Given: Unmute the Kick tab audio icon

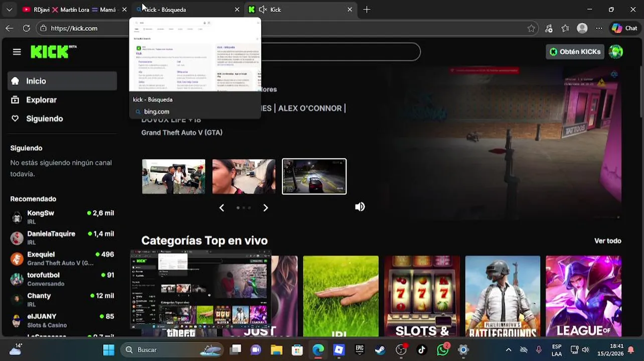Looking at the screenshot, I should coord(262,10).
